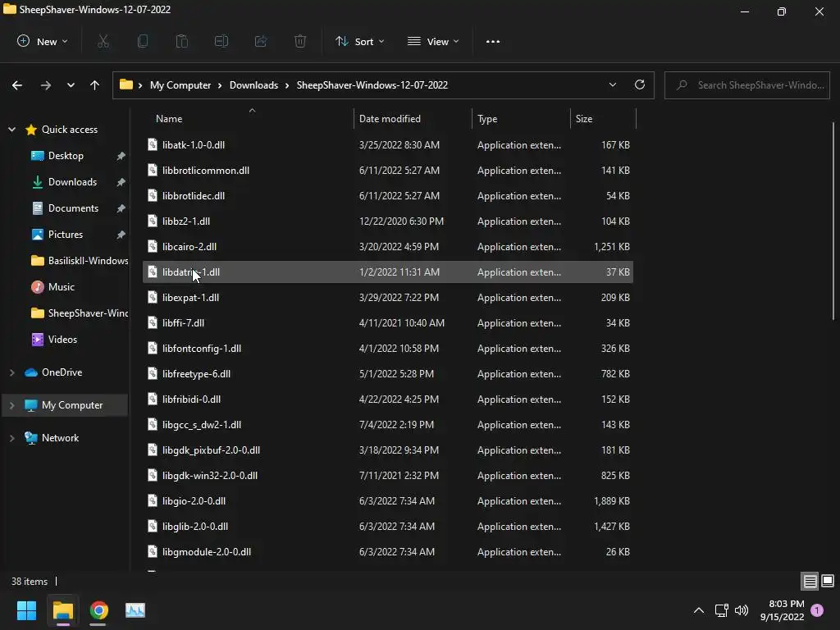
Task: Sort by the Name column header
Action: [249, 118]
